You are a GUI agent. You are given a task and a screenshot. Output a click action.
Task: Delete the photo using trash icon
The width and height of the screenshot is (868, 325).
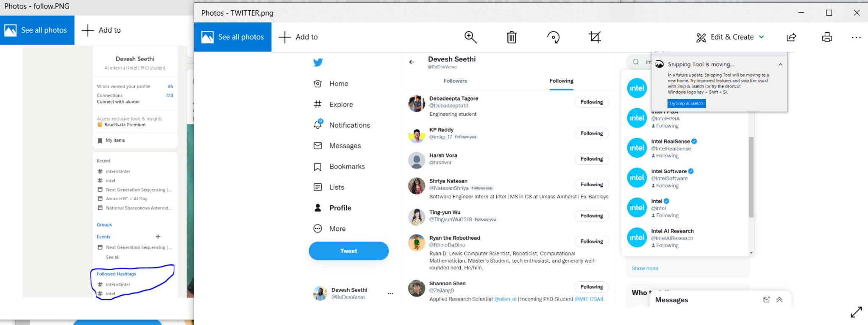[x=512, y=37]
